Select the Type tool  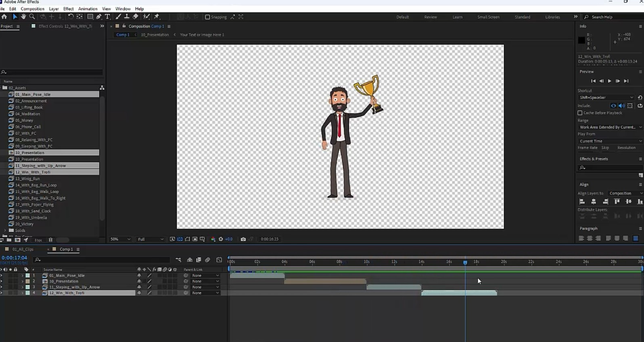point(107,17)
